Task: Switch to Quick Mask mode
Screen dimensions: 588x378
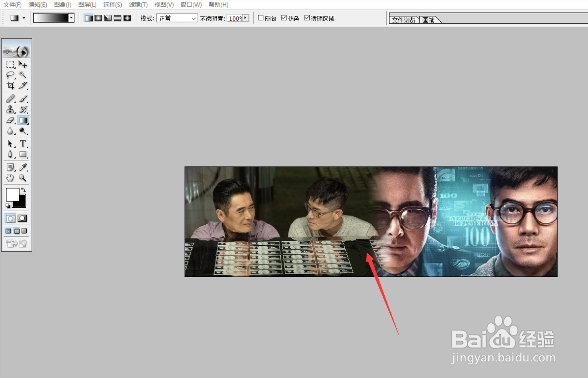Action: (22, 219)
